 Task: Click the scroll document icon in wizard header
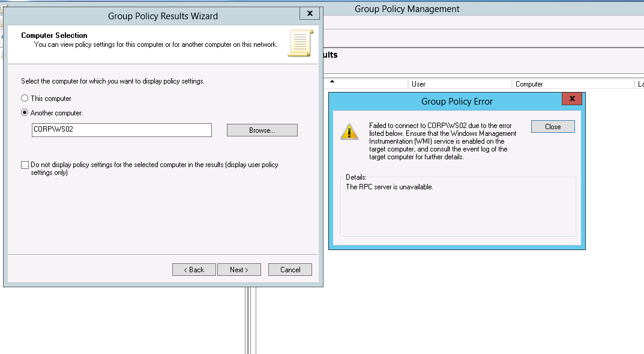coord(301,43)
